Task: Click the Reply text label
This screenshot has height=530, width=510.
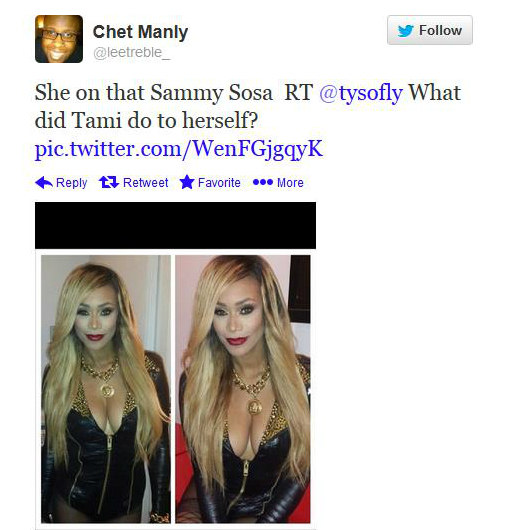Action: (71, 183)
